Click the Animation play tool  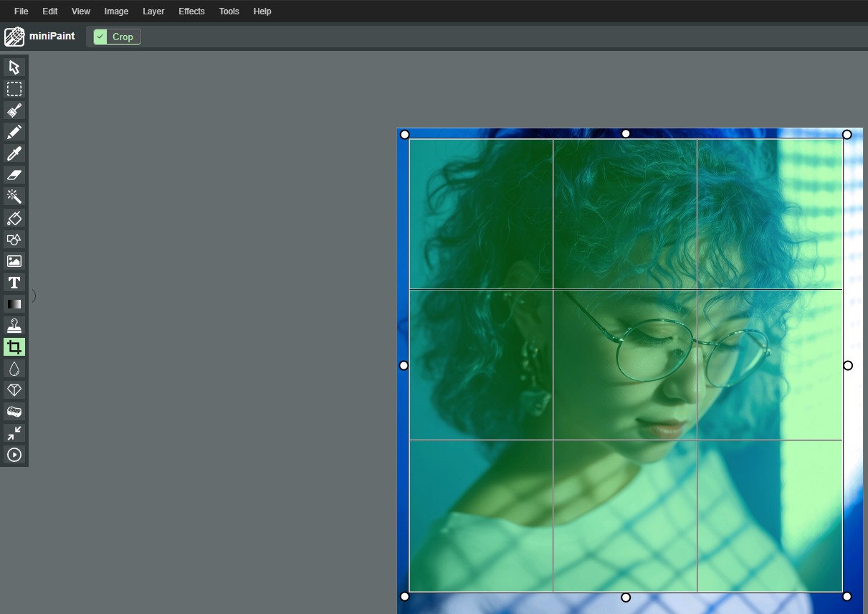[14, 455]
